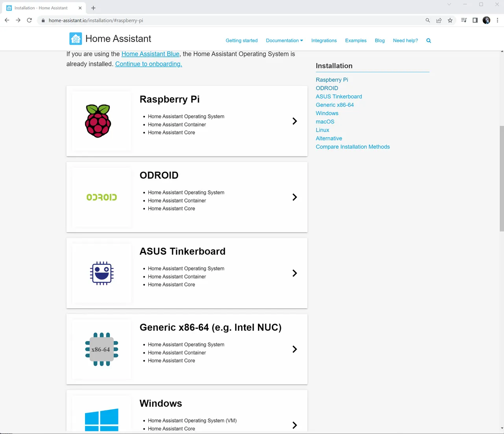The width and height of the screenshot is (504, 434).
Task: Open the media control icon in the toolbar
Action: 464,20
